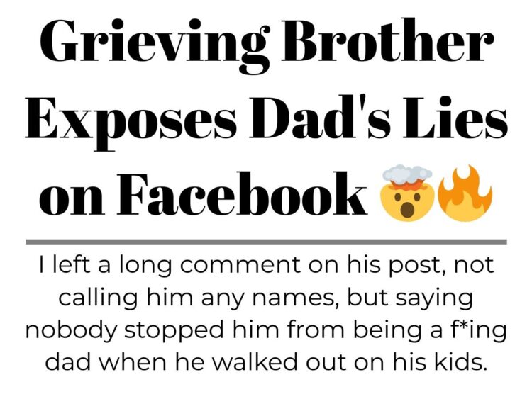The image size is (532, 399).
Task: Click the phrase "calling him any names"
Action: coord(199,300)
